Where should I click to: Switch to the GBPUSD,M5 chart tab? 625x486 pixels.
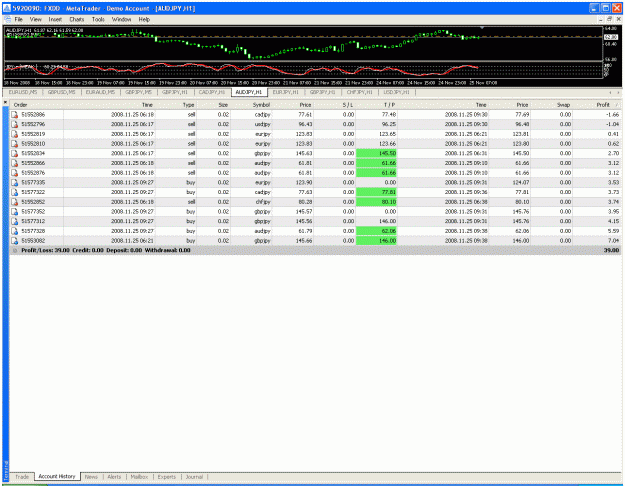[61, 92]
